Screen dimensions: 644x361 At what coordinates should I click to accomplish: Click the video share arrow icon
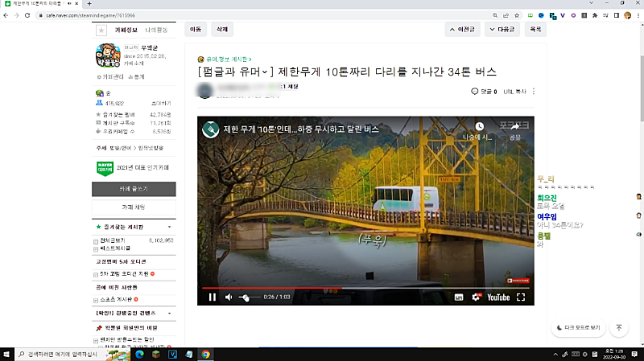515,127
